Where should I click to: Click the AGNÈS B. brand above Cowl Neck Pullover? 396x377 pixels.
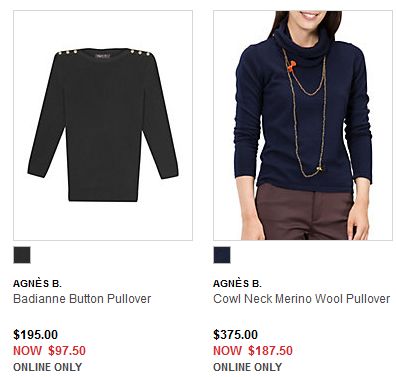click(237, 284)
